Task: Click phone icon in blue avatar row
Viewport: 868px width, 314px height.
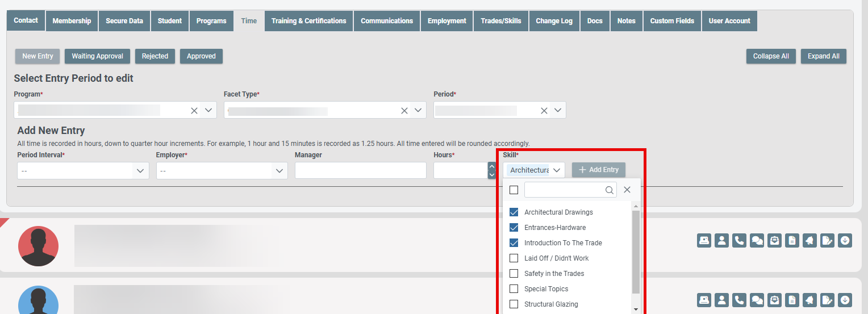Action: pyautogui.click(x=739, y=299)
